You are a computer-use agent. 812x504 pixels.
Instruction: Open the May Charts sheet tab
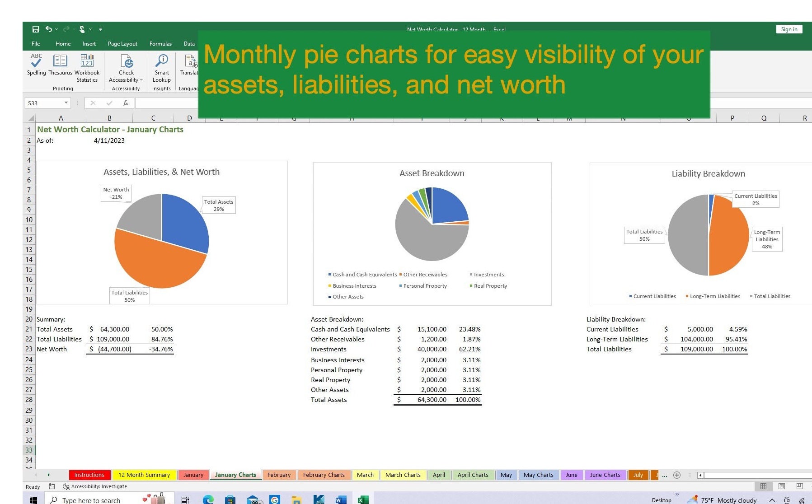[538, 475]
